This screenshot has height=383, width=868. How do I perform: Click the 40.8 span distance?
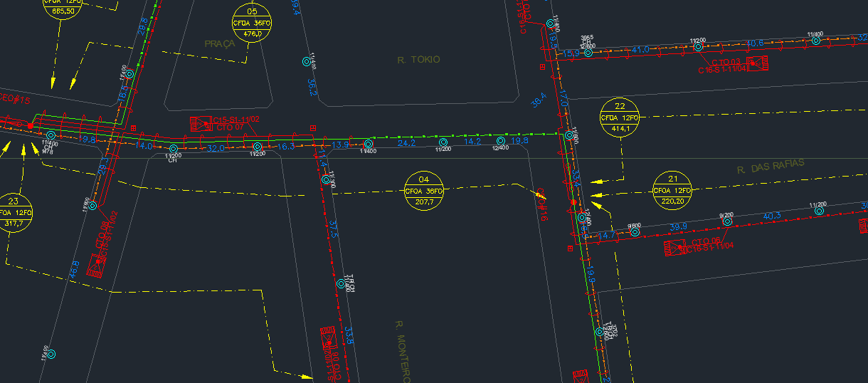(755, 43)
